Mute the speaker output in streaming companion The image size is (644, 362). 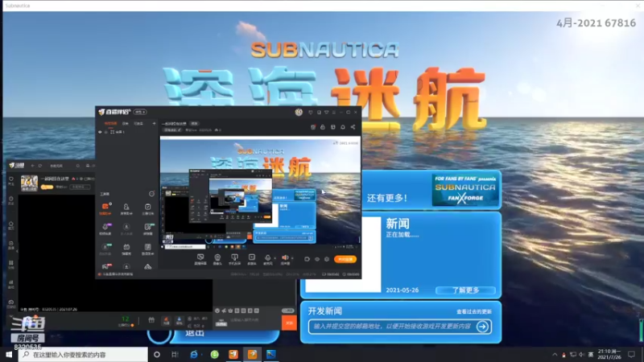coord(285,257)
